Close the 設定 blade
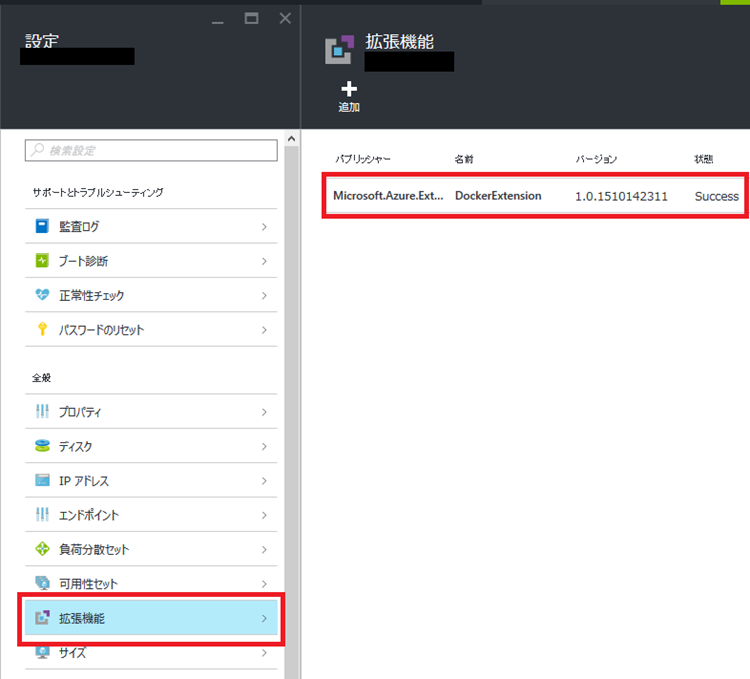 click(285, 19)
